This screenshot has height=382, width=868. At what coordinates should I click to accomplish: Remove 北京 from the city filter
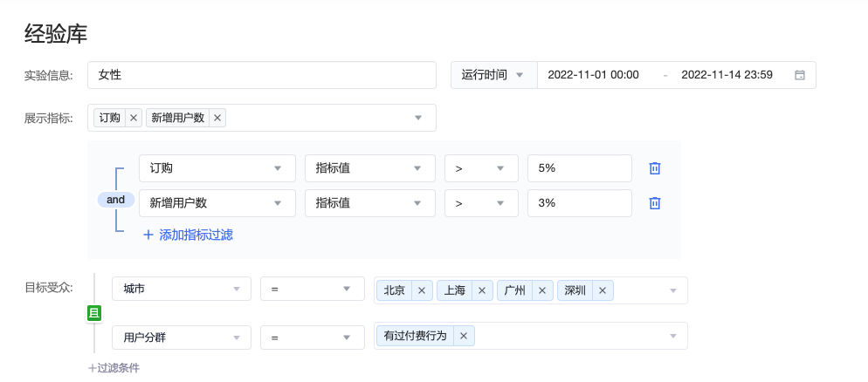click(421, 290)
